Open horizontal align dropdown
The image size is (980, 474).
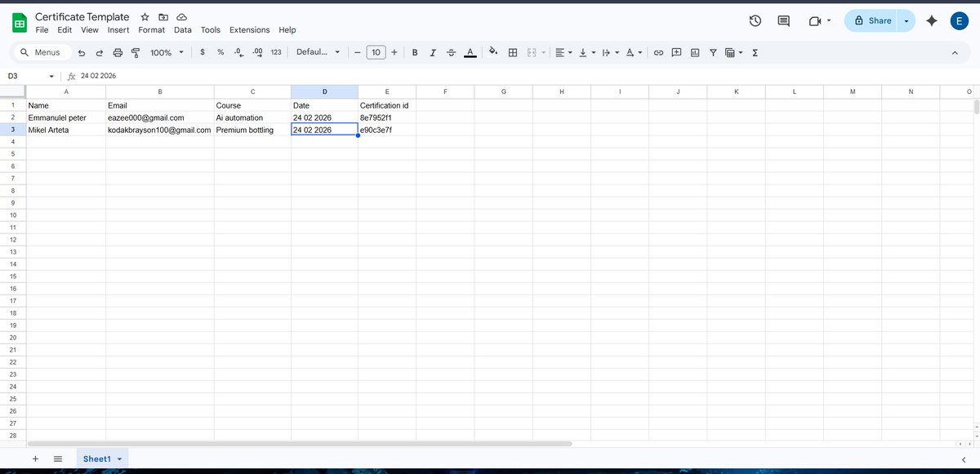tap(564, 52)
